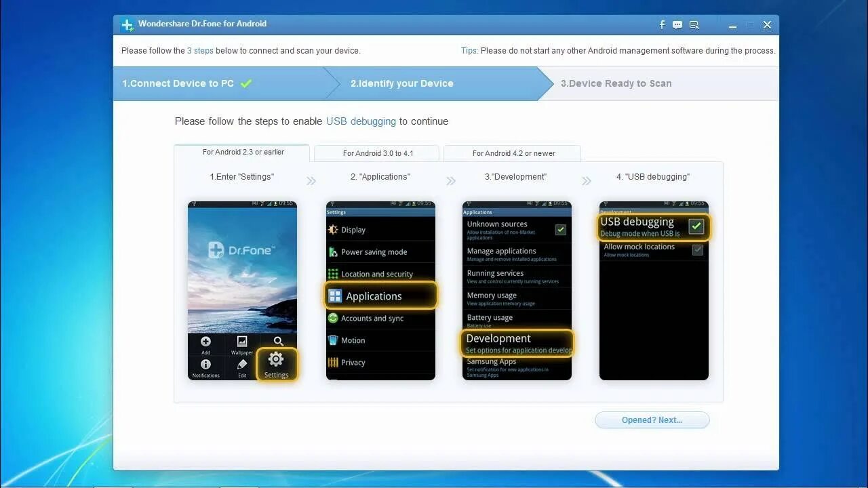Click the green checkmark next to Connect Device
This screenshot has width=868, height=488.
click(x=246, y=83)
